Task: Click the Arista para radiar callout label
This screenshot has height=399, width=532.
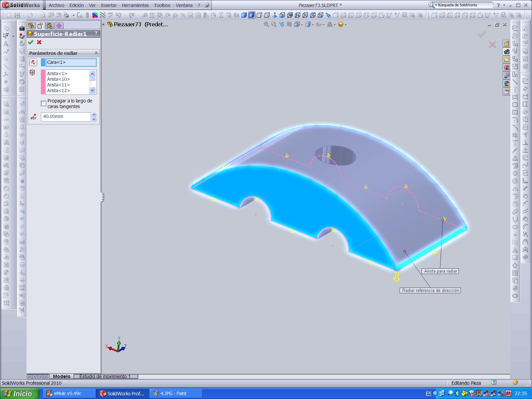Action: click(441, 271)
